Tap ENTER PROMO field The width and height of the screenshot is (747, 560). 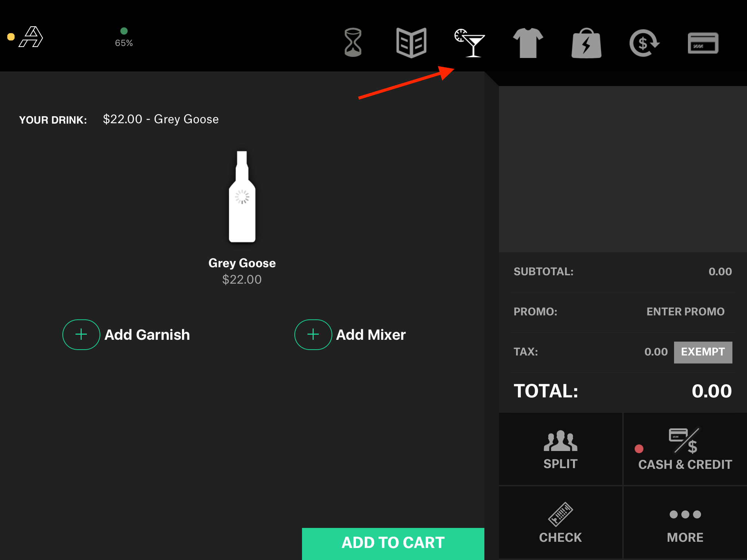pyautogui.click(x=685, y=312)
